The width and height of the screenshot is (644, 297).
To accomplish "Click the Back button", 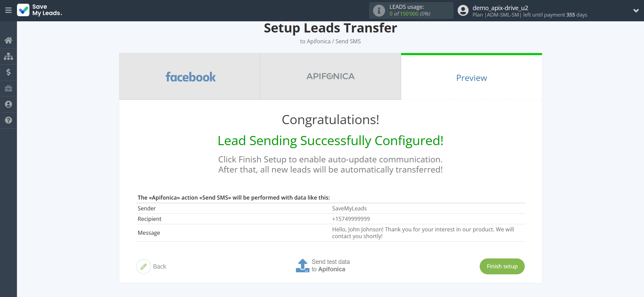I will 160,267.
